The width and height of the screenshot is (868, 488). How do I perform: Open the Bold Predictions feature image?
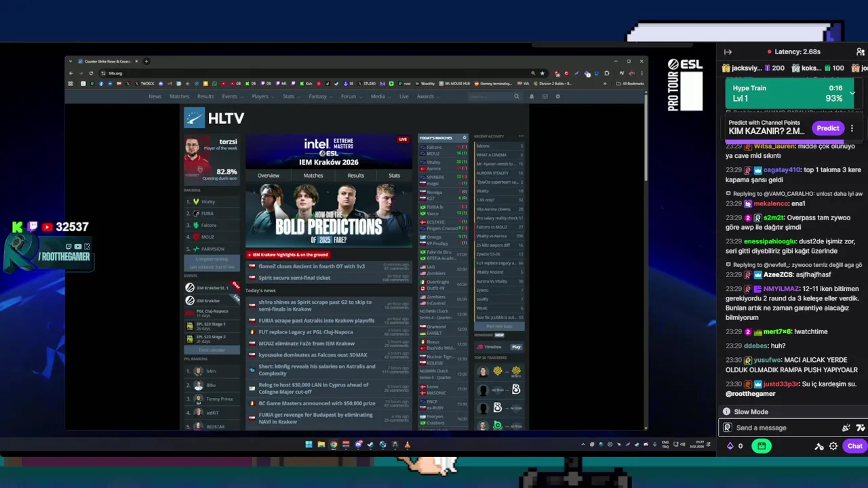tap(329, 215)
